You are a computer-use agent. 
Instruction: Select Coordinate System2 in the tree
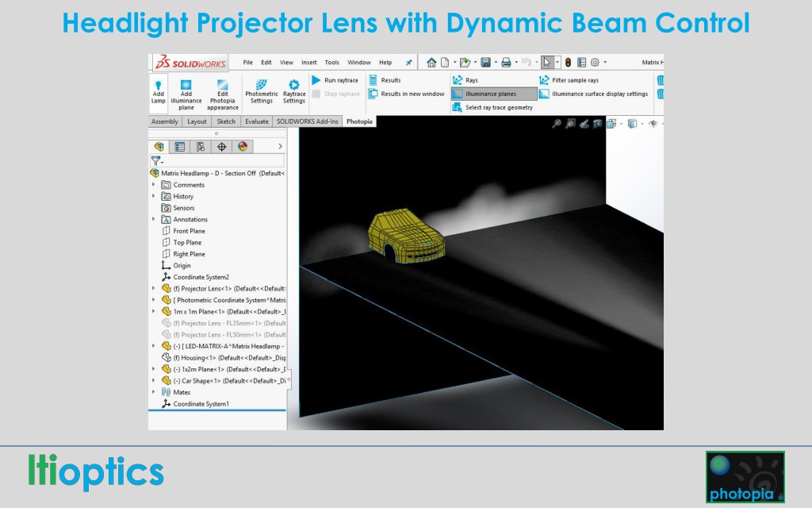pyautogui.click(x=195, y=277)
